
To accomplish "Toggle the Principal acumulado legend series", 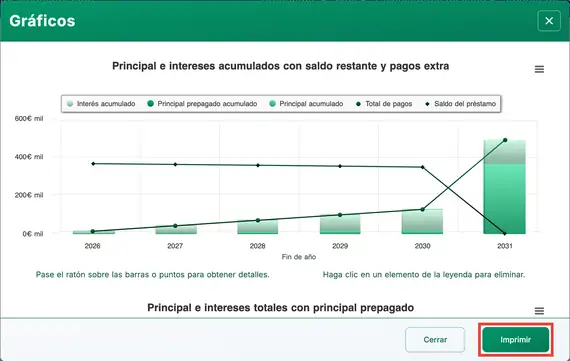I will [306, 104].
